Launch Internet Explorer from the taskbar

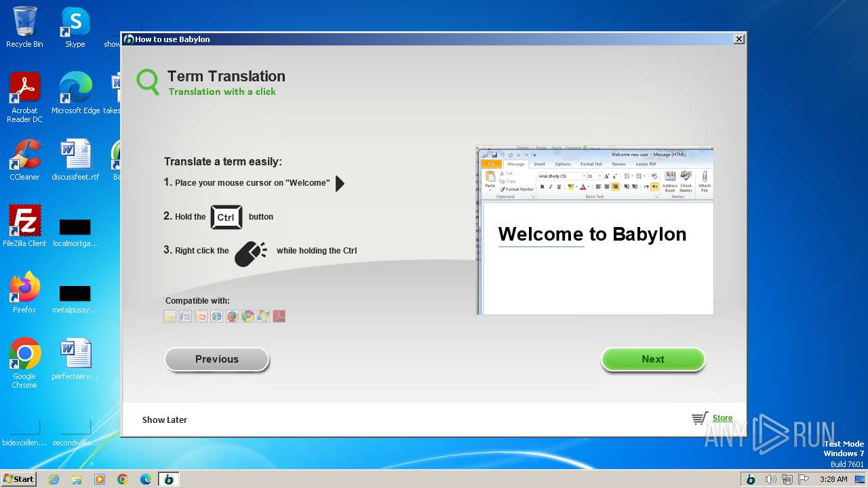tap(54, 479)
